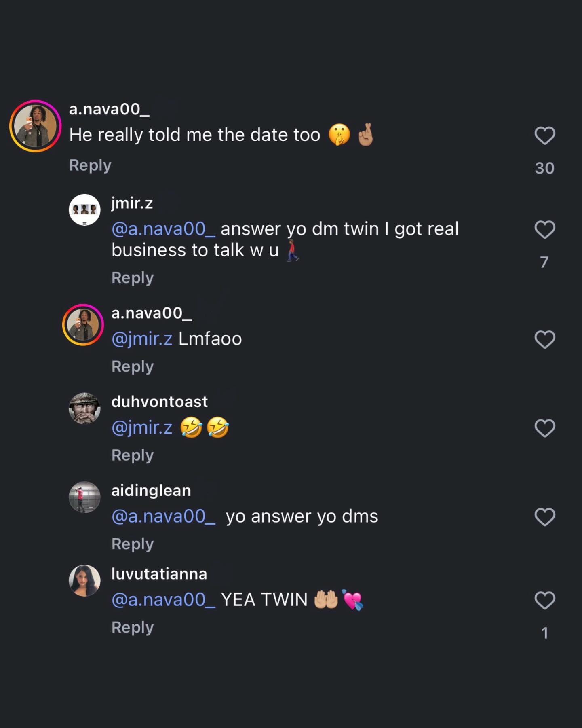582x728 pixels.
Task: Reply to duhvontoast's comment
Action: pyautogui.click(x=133, y=455)
